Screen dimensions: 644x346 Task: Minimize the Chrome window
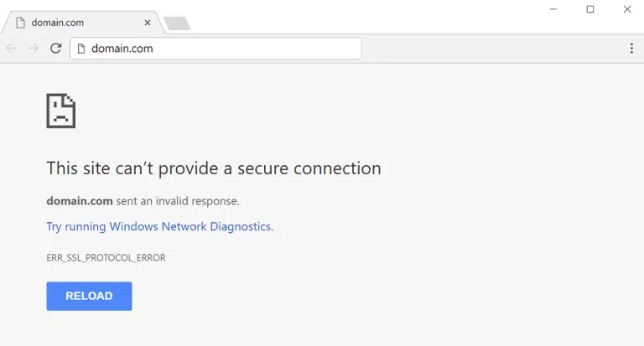point(553,9)
